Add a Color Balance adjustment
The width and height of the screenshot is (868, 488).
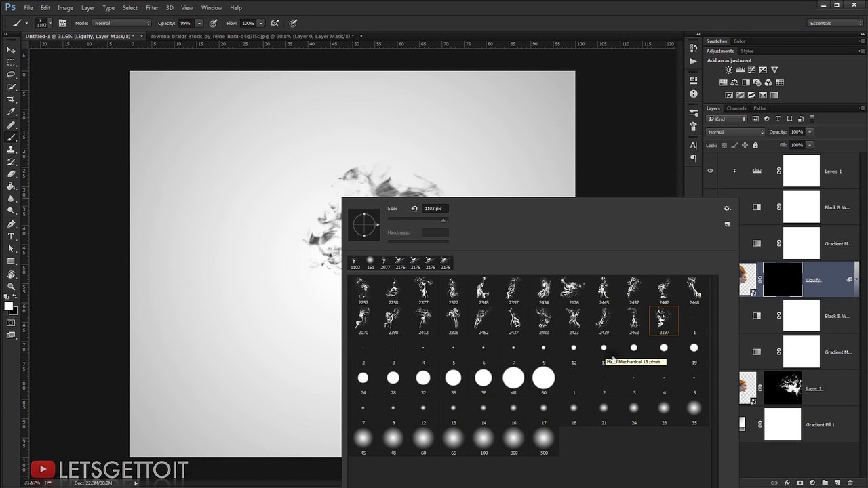coord(734,83)
